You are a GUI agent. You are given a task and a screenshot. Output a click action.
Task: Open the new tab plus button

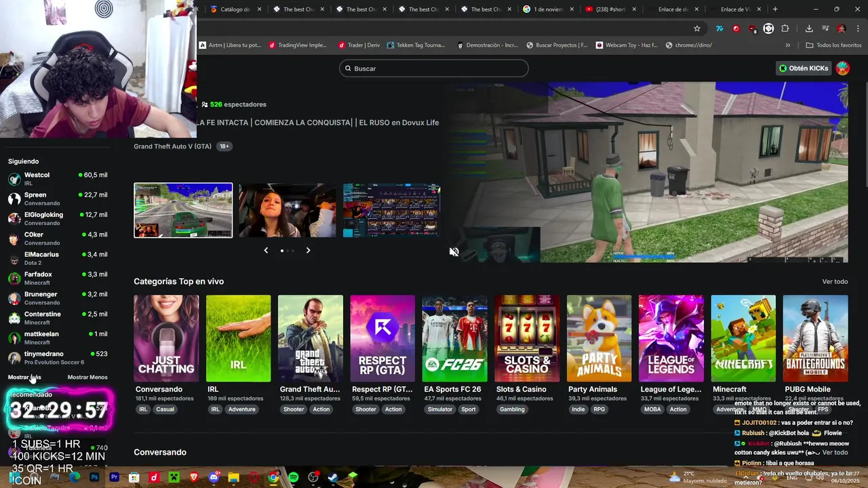tap(775, 9)
